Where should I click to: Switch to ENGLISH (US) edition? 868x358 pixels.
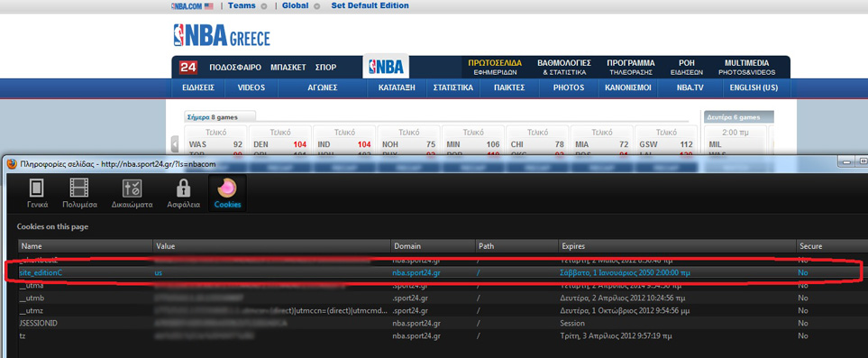click(754, 87)
